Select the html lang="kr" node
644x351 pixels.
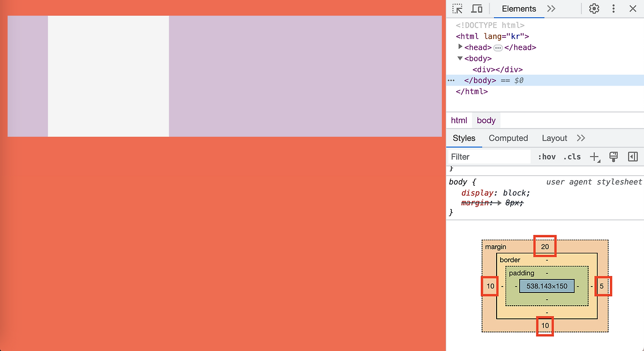pos(493,36)
